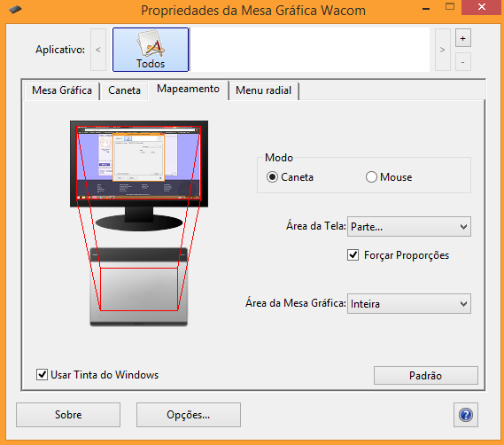Click the tablet area mapping preview

(139, 289)
